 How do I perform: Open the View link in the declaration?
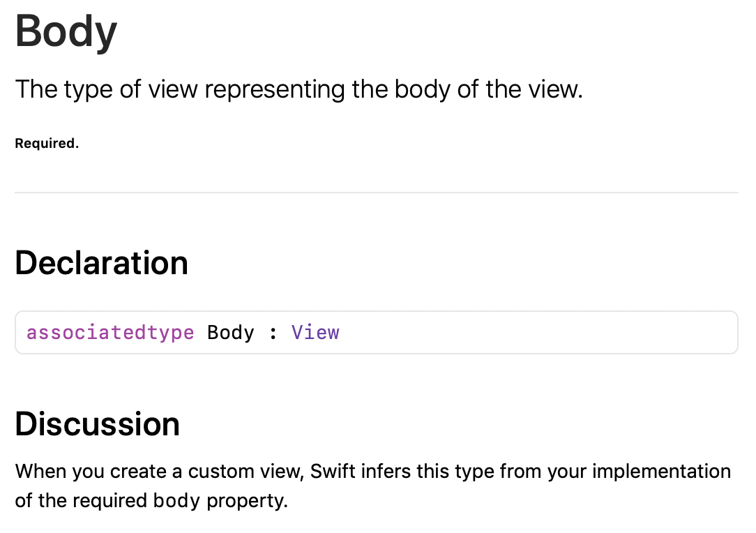(x=315, y=333)
